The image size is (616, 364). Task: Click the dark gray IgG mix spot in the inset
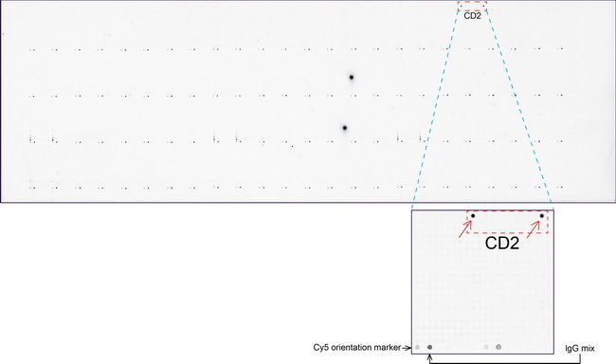pos(430,347)
